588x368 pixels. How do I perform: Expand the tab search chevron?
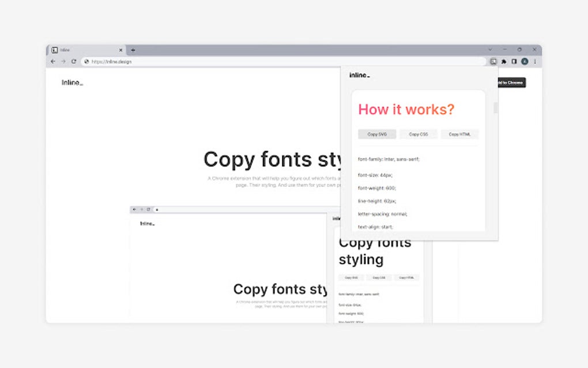(490, 50)
